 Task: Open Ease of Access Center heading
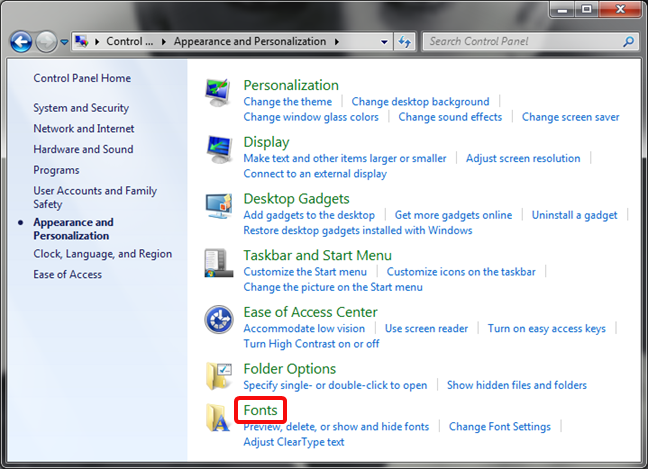pyautogui.click(x=310, y=312)
